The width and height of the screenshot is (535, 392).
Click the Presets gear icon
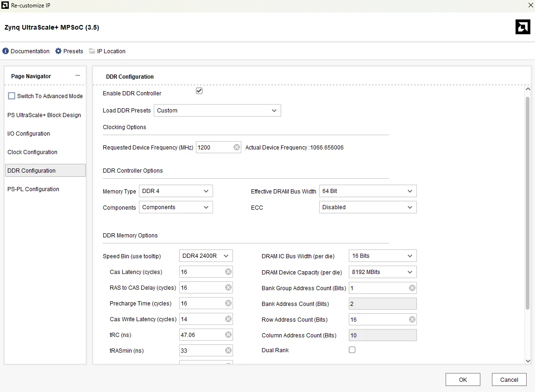point(58,51)
